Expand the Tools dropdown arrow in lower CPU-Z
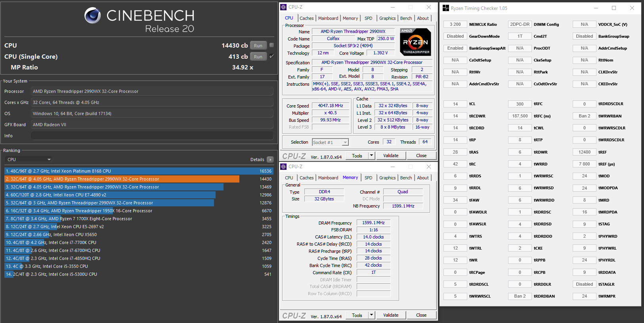Viewport: 644px width, 323px height. click(371, 315)
